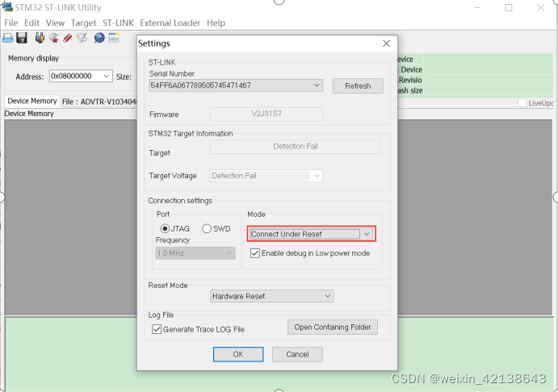Open the Help menu
This screenshot has height=392, width=558.
click(216, 23)
